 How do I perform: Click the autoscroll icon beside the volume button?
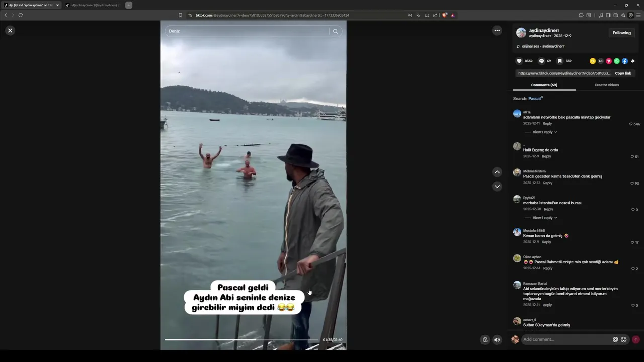point(485,340)
